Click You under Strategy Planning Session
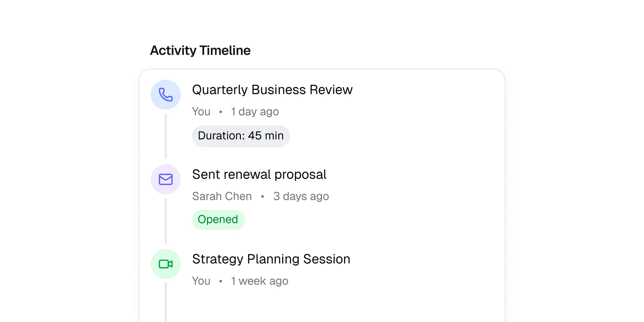 click(201, 281)
